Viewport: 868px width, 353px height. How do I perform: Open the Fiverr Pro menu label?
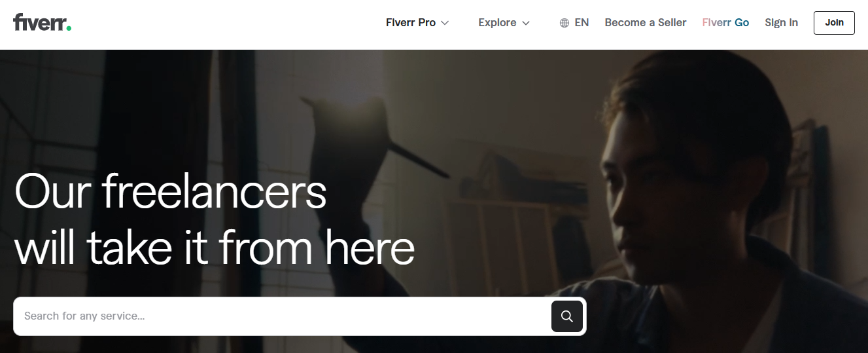coord(411,22)
